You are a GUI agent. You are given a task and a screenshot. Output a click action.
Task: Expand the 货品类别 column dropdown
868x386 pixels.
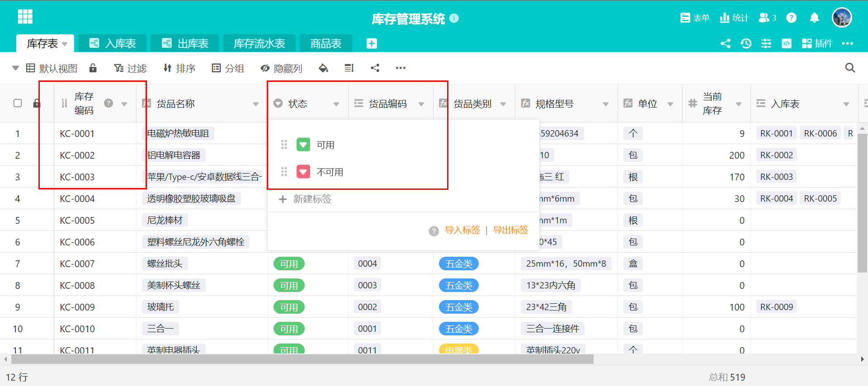coord(503,104)
